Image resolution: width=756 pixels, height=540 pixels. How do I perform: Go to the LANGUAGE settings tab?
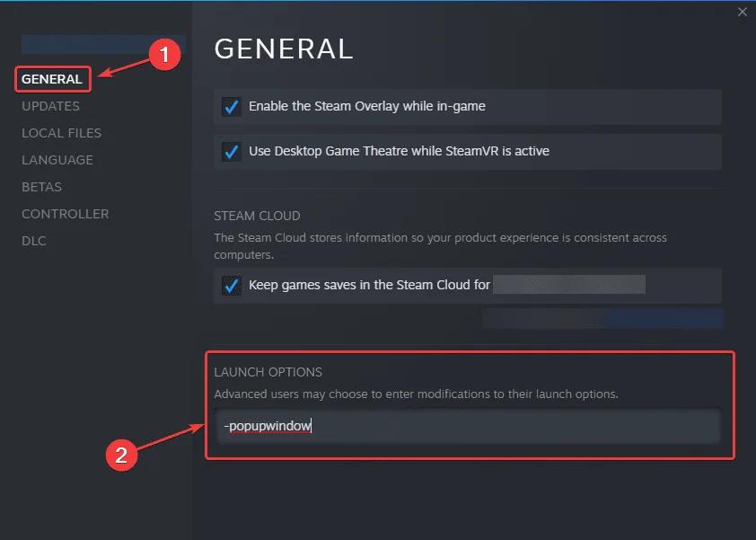coord(57,160)
